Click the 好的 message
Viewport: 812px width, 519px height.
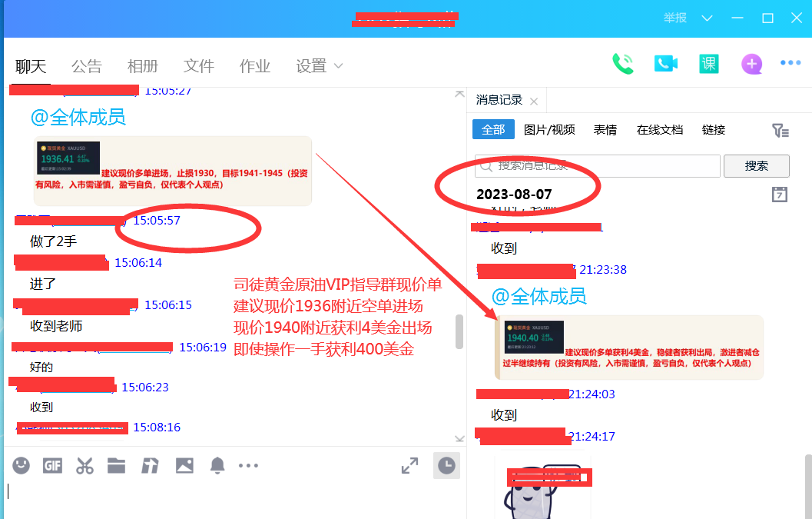click(x=41, y=367)
